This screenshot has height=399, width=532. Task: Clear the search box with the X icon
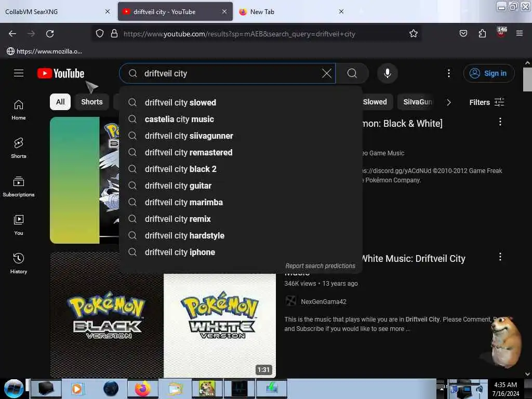(326, 73)
